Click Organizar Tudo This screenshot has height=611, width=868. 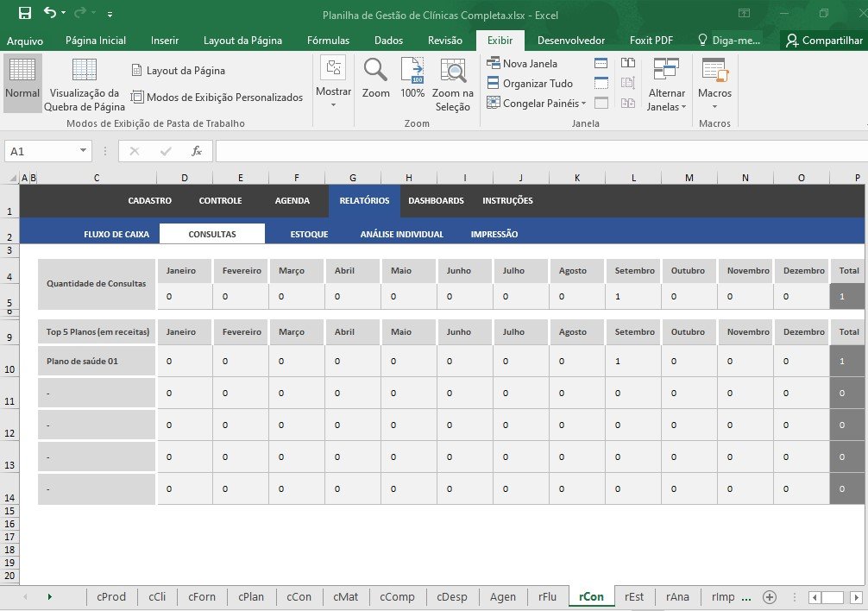(x=529, y=84)
